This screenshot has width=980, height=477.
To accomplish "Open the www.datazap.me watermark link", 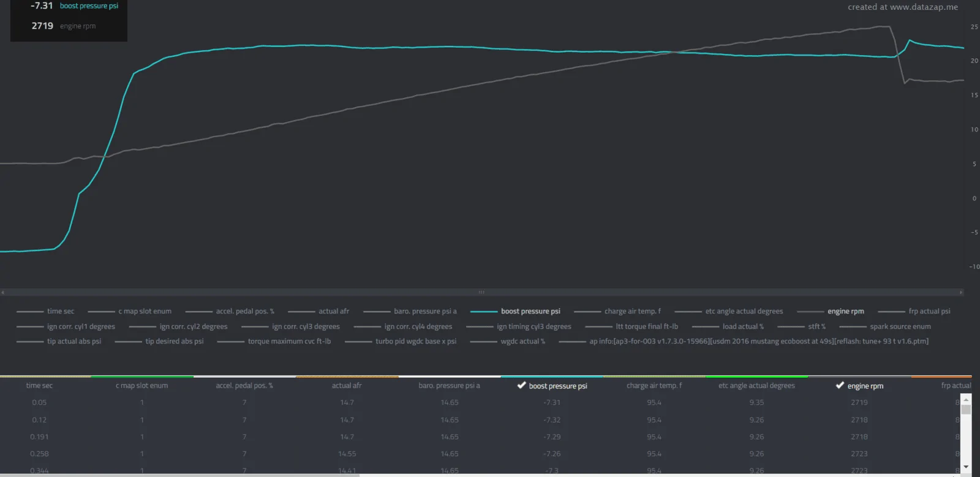I will (924, 7).
